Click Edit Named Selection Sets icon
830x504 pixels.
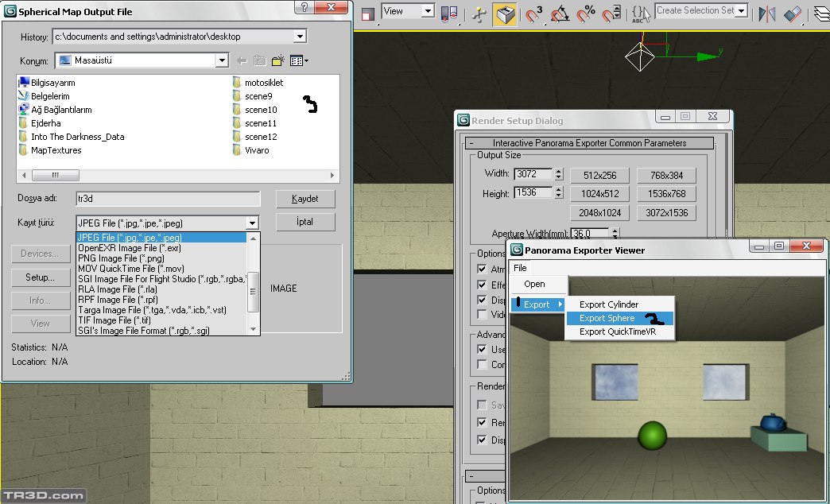tap(641, 14)
